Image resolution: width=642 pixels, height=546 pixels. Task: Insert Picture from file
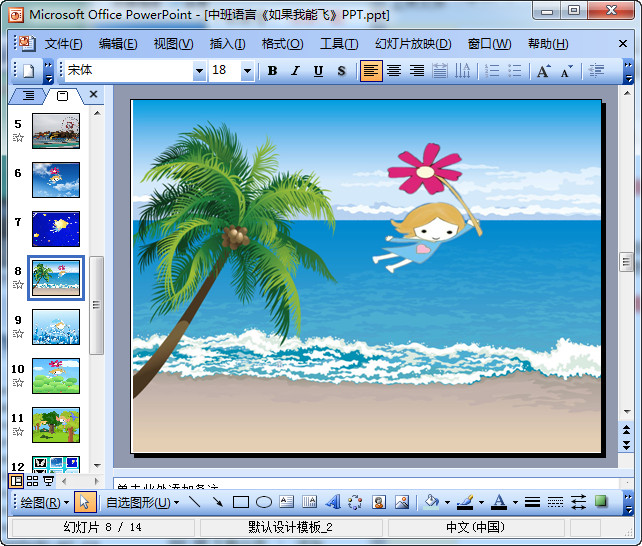[402, 502]
